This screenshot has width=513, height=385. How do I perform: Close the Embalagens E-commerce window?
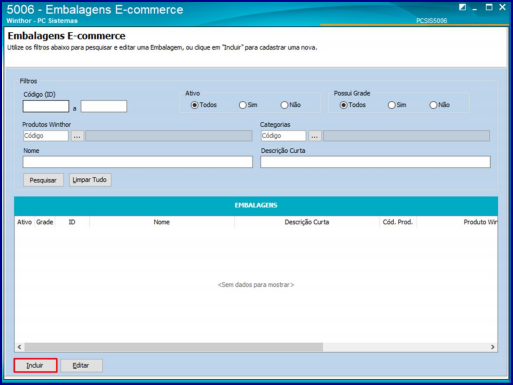[502, 7]
